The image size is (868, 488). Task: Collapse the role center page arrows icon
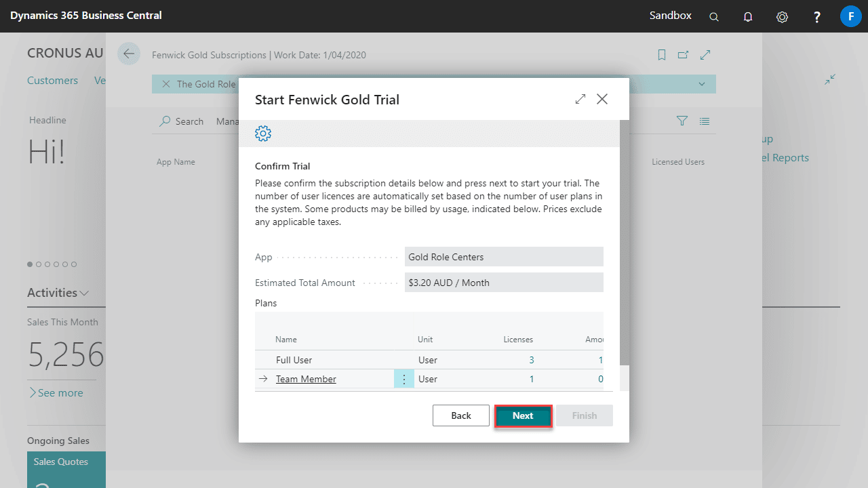(830, 79)
